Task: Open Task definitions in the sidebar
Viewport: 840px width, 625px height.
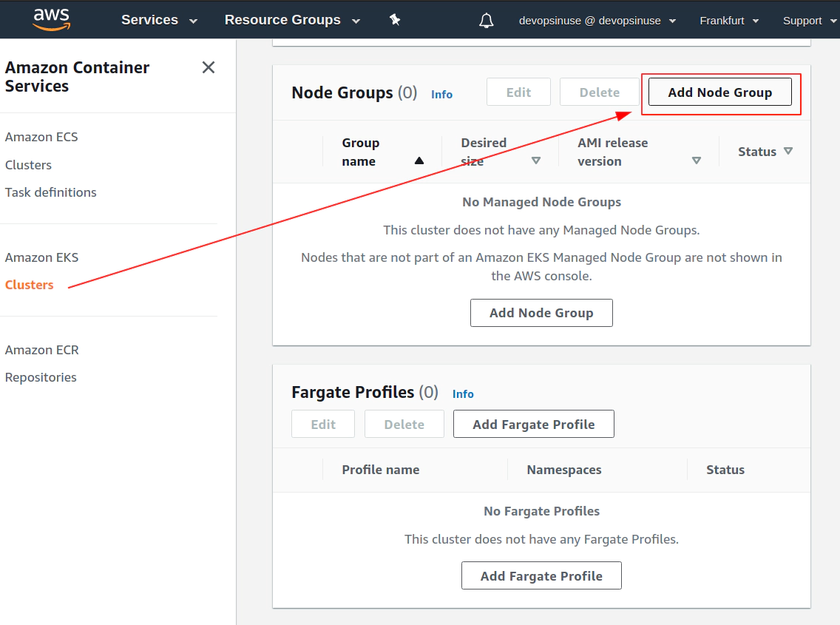Action: 51,192
